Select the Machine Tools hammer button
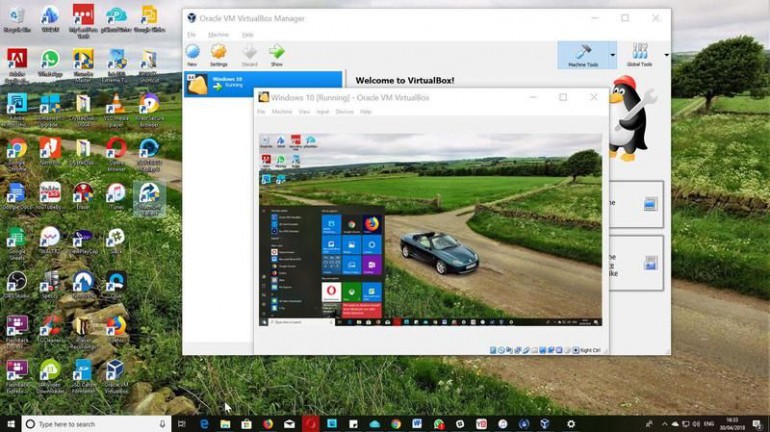The height and width of the screenshot is (432, 770). (x=583, y=54)
